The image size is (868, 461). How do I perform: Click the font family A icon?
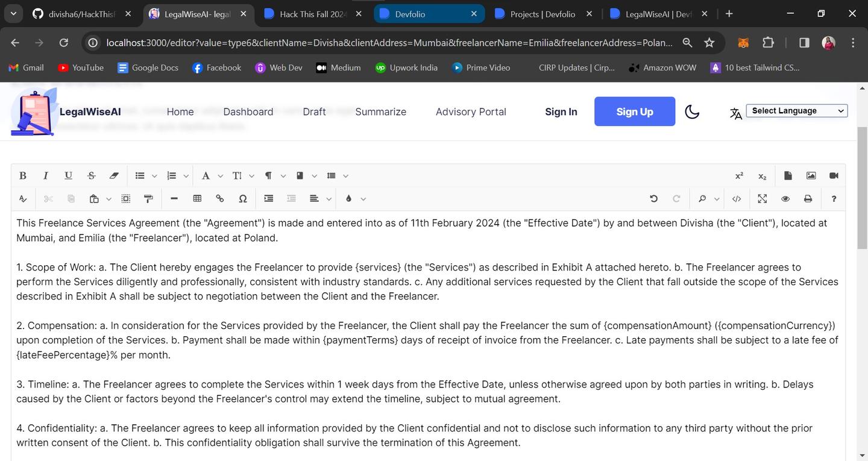[206, 175]
